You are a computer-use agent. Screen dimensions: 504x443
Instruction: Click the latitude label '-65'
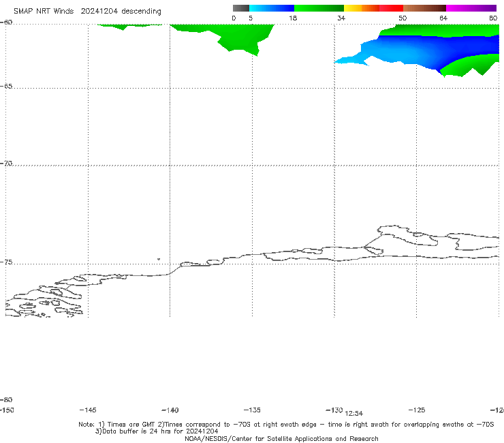point(6,87)
